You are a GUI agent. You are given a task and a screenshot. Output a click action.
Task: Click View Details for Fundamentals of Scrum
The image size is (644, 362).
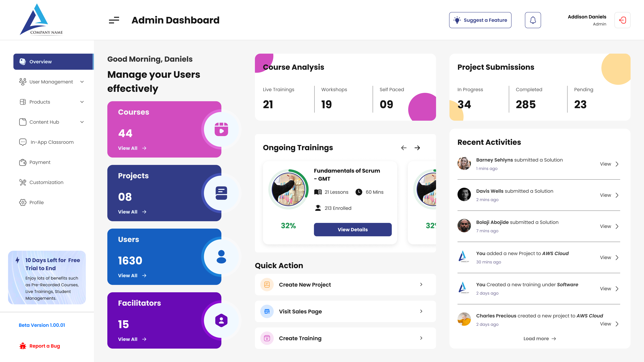[353, 229]
